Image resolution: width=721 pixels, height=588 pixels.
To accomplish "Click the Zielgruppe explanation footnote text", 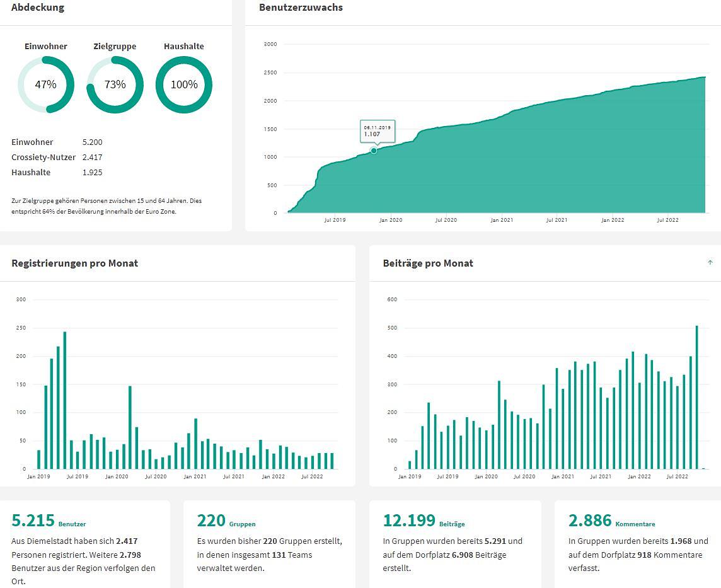I will tap(107, 206).
